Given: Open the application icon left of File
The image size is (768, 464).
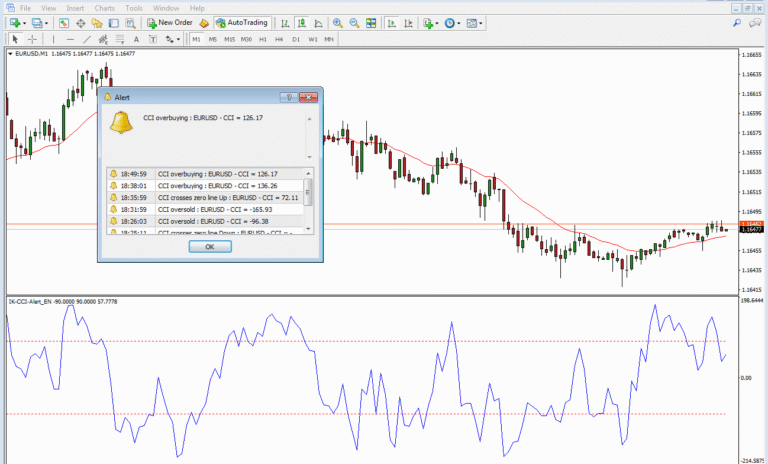Looking at the screenshot, I should (x=10, y=8).
